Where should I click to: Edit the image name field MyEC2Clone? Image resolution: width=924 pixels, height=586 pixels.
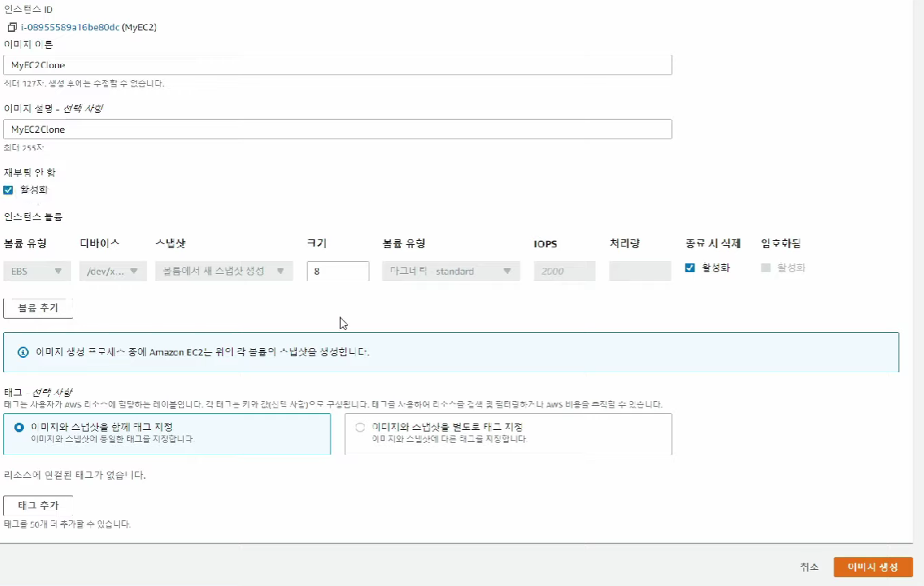pos(338,65)
